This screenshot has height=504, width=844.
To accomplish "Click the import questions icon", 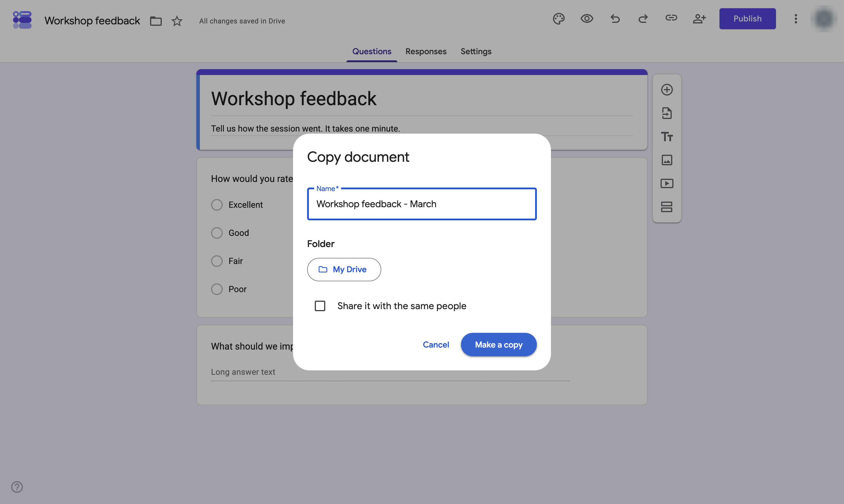I will 667,113.
